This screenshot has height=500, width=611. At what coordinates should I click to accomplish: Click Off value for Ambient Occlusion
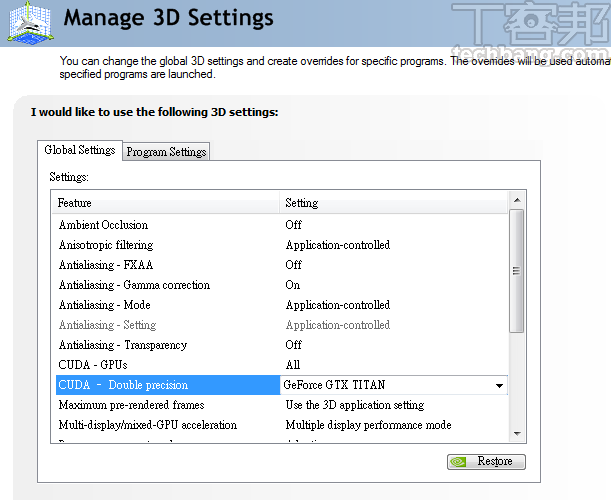click(x=293, y=225)
